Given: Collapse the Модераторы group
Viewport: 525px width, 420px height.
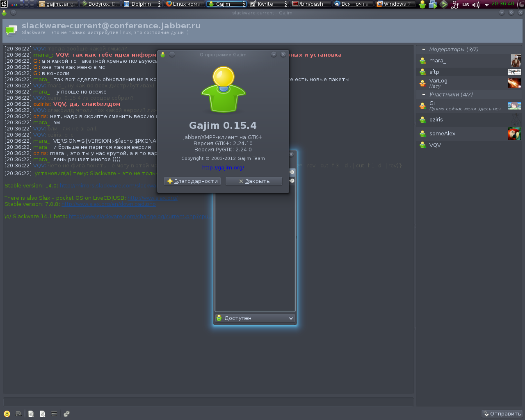Looking at the screenshot, I should [424, 49].
